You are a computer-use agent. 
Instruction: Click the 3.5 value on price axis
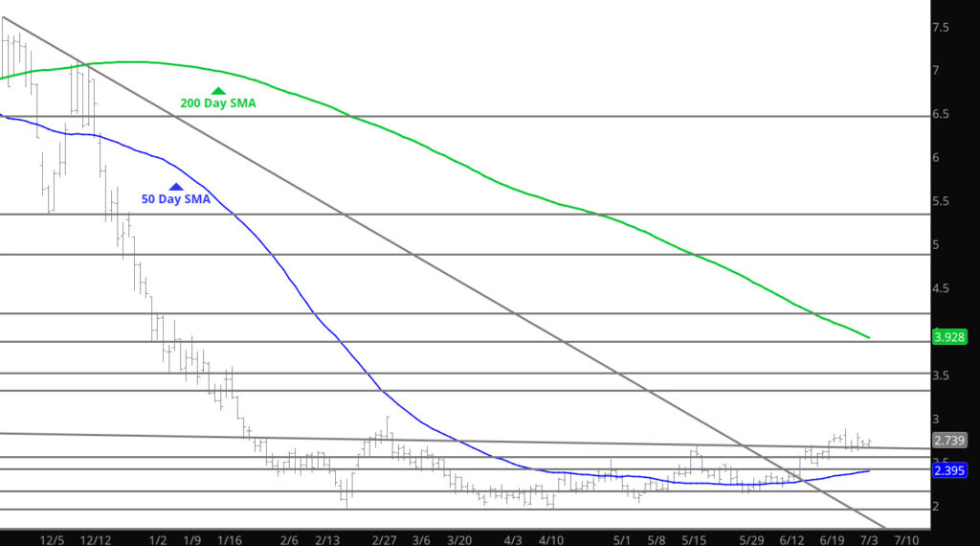click(x=942, y=375)
